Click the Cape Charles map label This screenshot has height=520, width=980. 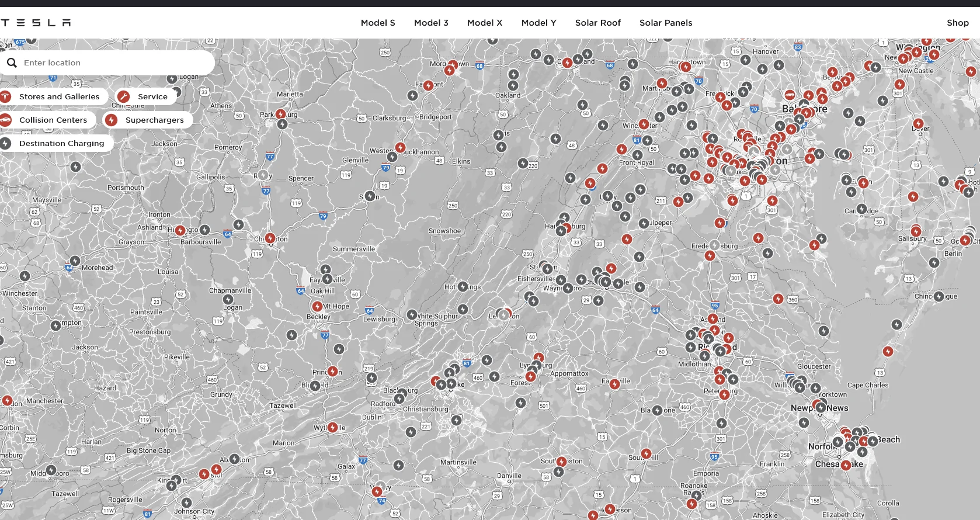coord(868,385)
